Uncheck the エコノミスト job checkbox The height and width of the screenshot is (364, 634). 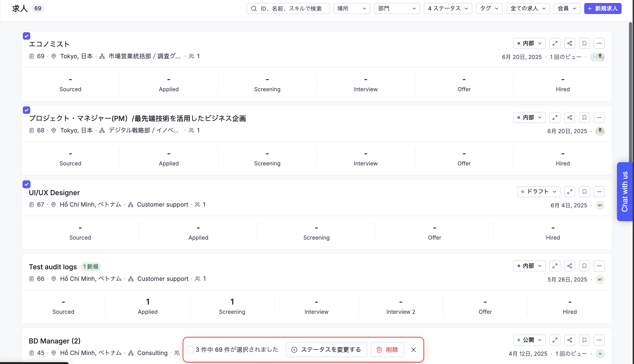[x=26, y=36]
